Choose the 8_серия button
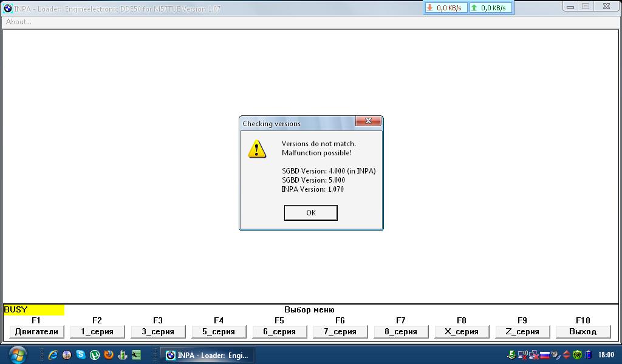This screenshot has width=622, height=364. click(x=401, y=331)
